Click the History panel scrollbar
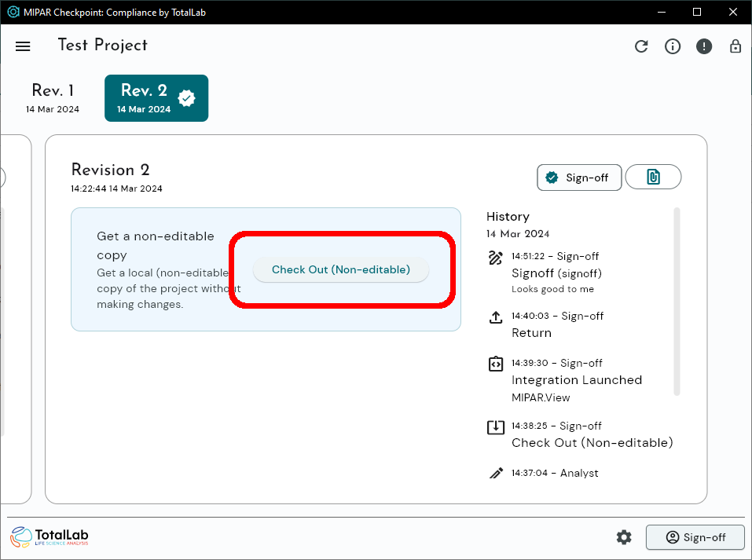 pyautogui.click(x=677, y=302)
